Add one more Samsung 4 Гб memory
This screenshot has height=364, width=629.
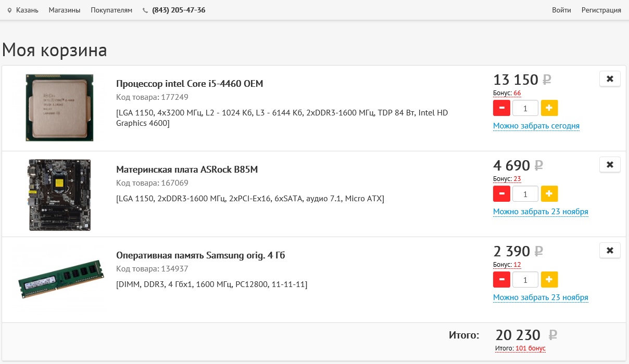click(549, 280)
